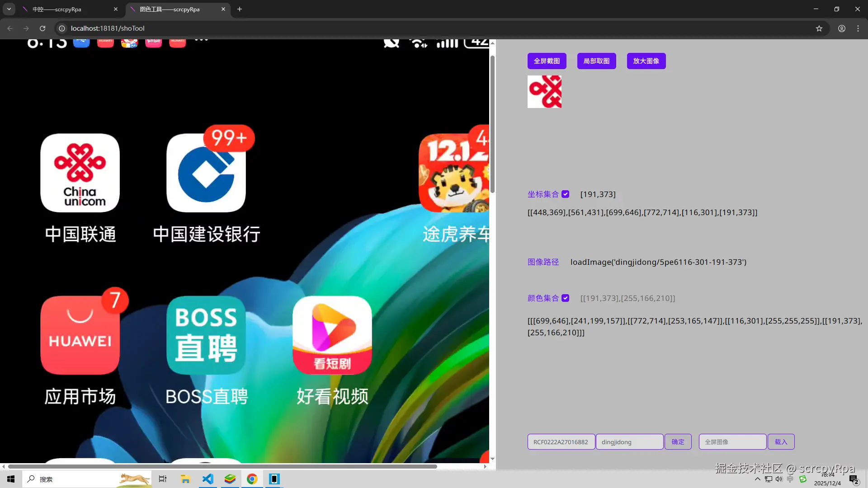Toggle the 颜色集合 checkbox

tap(565, 298)
